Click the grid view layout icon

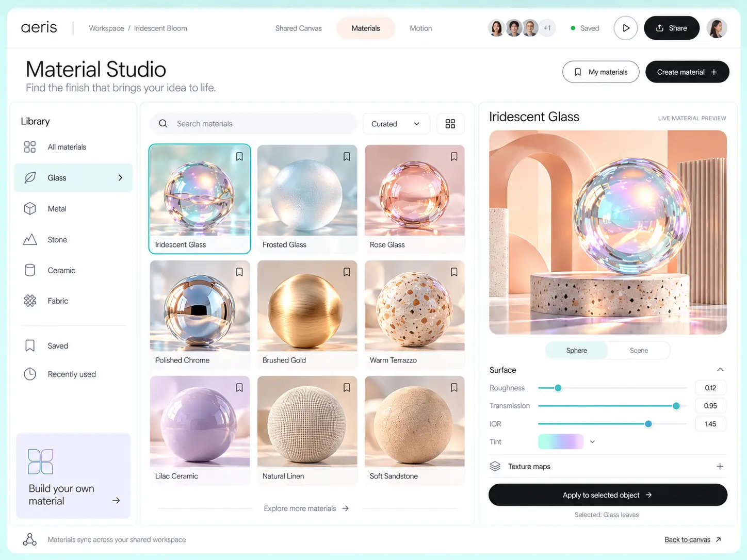pos(450,124)
